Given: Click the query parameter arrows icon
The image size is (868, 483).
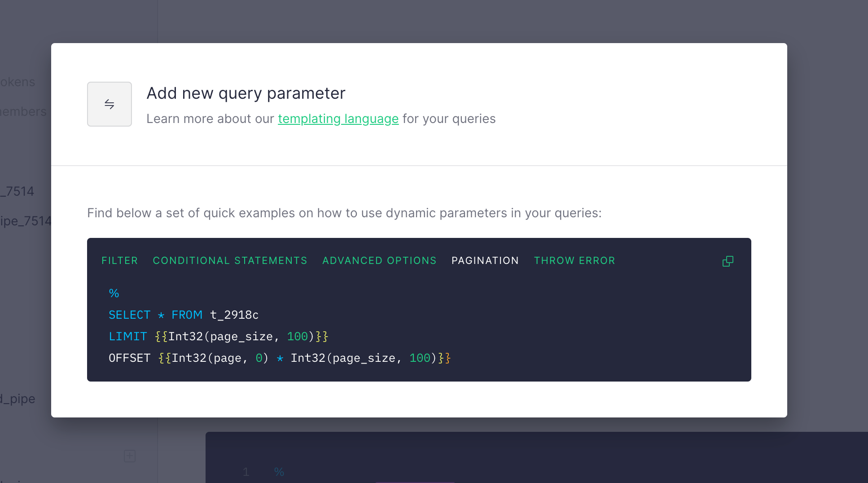Looking at the screenshot, I should [x=110, y=104].
